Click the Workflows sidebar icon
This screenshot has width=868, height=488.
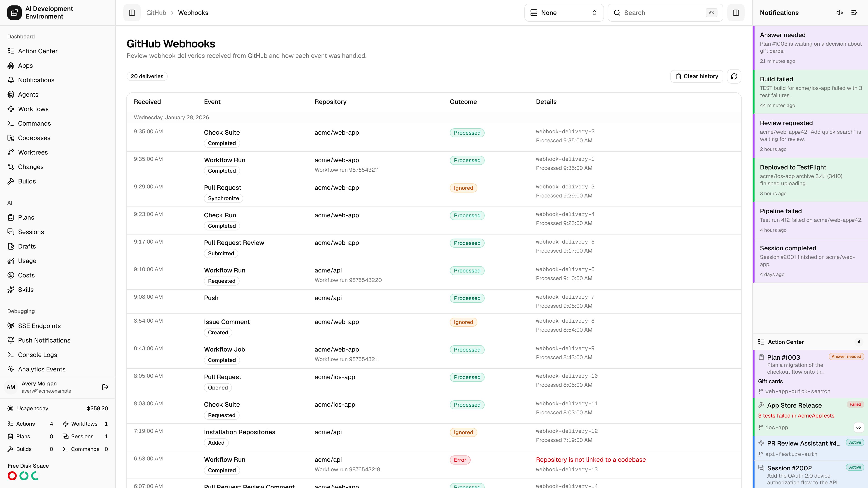click(x=11, y=109)
